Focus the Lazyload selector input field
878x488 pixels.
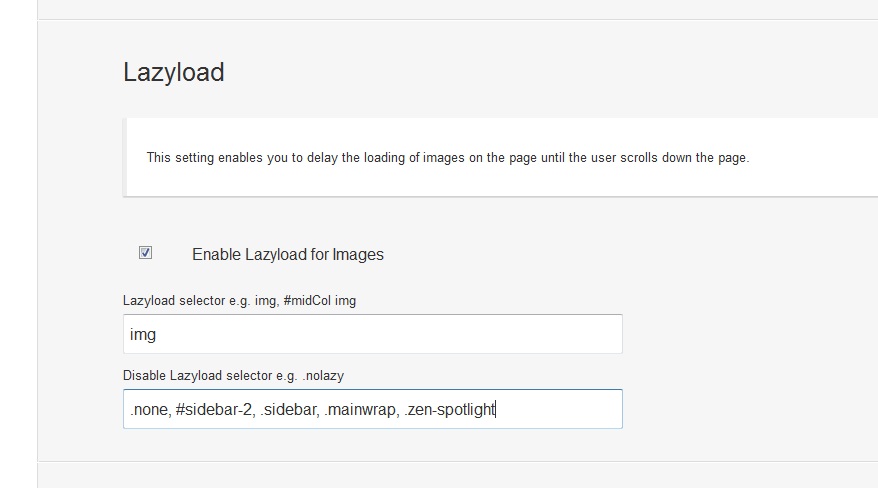373,334
